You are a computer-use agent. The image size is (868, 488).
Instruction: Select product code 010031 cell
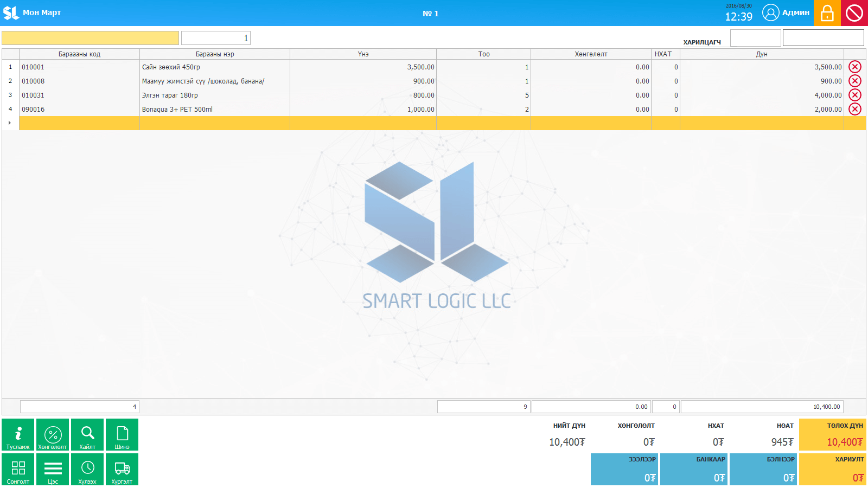tap(79, 95)
